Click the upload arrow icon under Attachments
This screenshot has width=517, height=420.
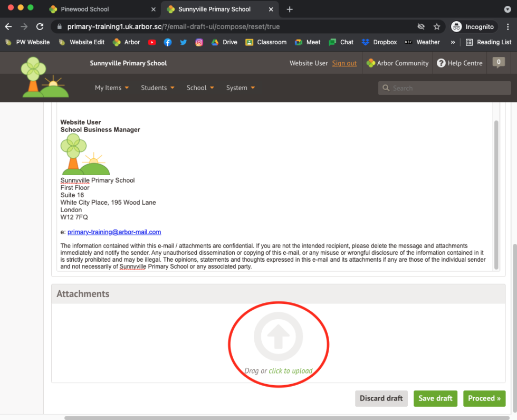[x=278, y=336]
